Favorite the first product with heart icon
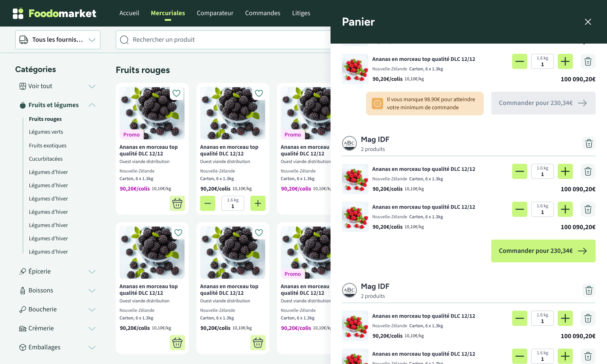Image resolution: width=607 pixels, height=364 pixels. [x=176, y=93]
